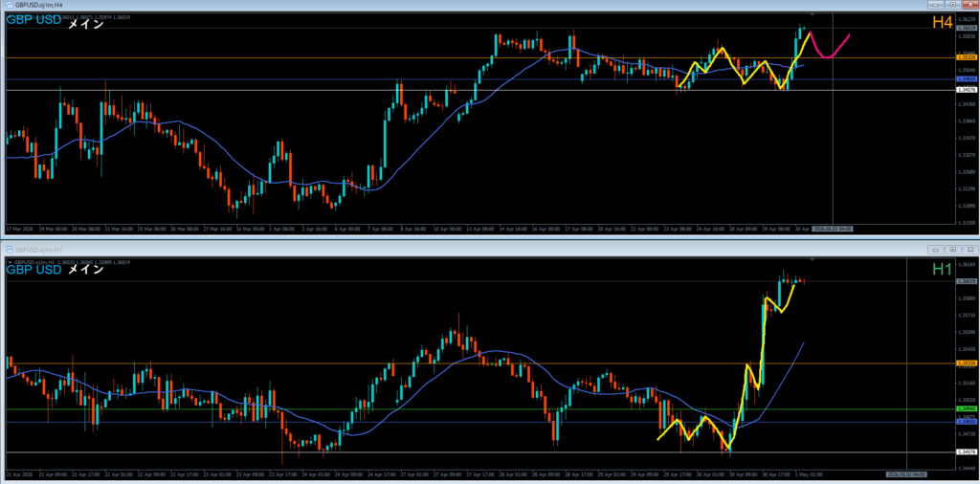This screenshot has height=484, width=980.
Task: Select the green 1.34940 price label on H1
Action: [967, 408]
